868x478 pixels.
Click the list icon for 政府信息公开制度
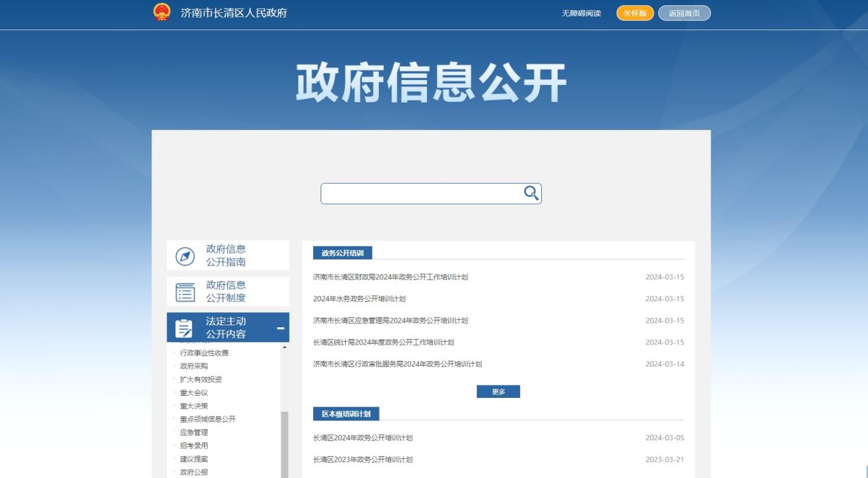tap(185, 292)
